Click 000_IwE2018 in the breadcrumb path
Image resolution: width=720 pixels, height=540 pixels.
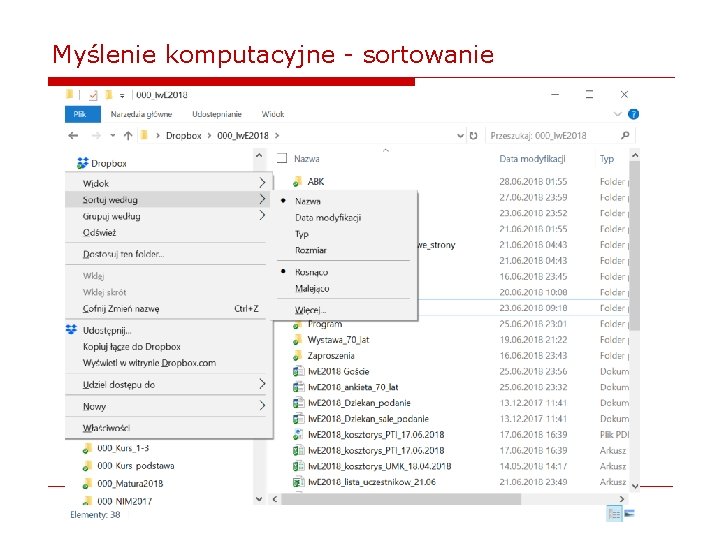pyautogui.click(x=242, y=135)
